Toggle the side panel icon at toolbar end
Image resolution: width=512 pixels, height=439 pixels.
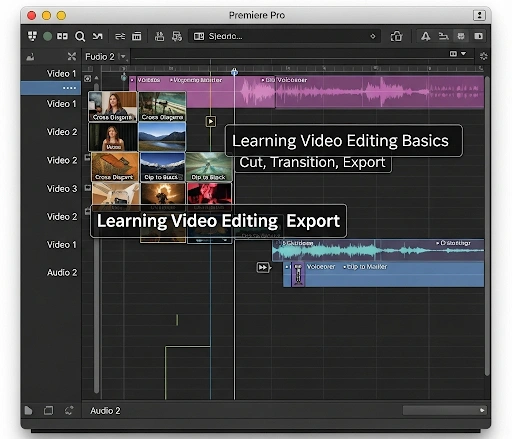tap(479, 36)
